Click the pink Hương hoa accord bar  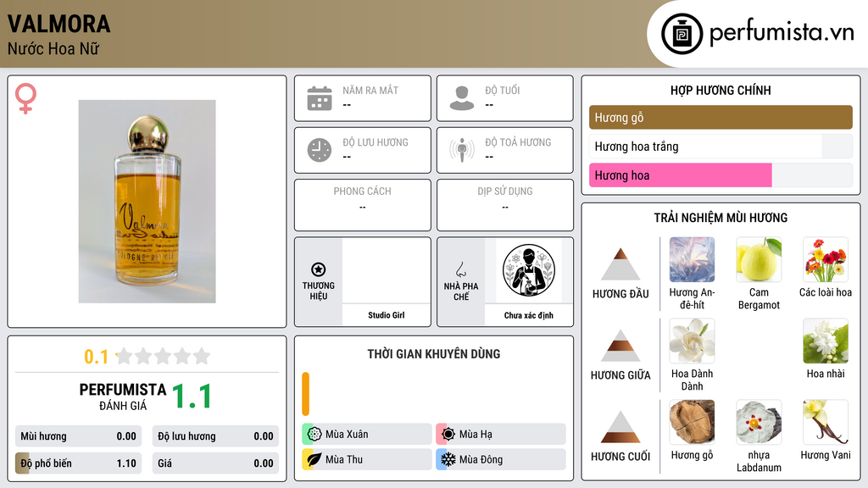coord(681,175)
